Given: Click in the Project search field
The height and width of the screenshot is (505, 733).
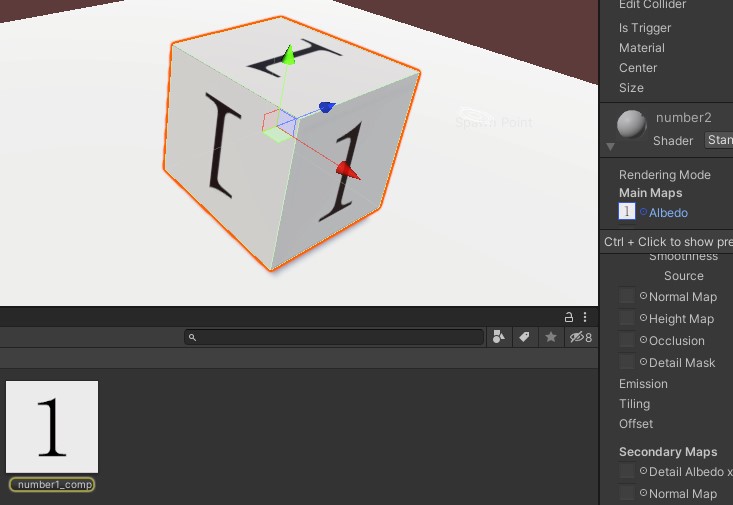Looking at the screenshot, I should tap(335, 338).
